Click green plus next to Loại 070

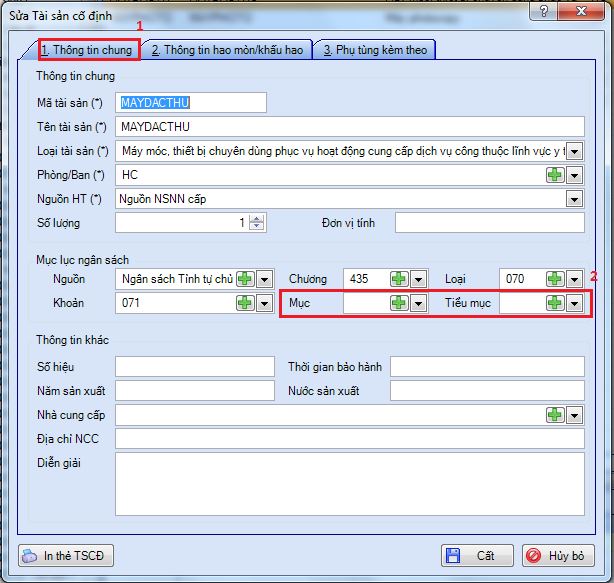pyautogui.click(x=555, y=279)
